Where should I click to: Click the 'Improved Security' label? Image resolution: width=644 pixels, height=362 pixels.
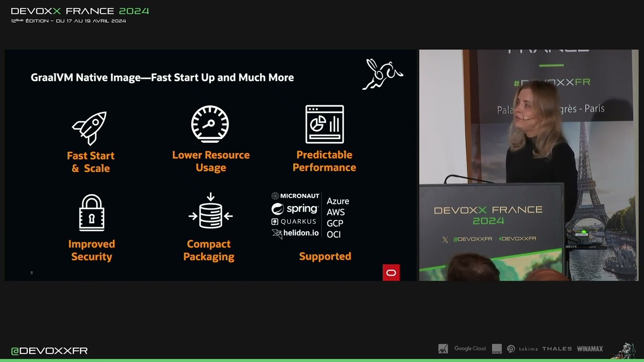[x=92, y=250]
